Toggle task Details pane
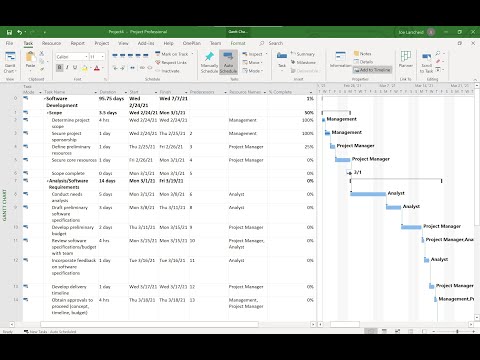 click(363, 62)
